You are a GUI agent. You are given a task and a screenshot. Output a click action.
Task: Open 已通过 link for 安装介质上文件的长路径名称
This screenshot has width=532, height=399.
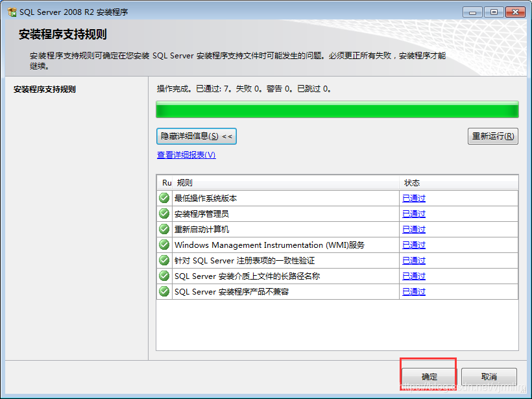click(413, 276)
